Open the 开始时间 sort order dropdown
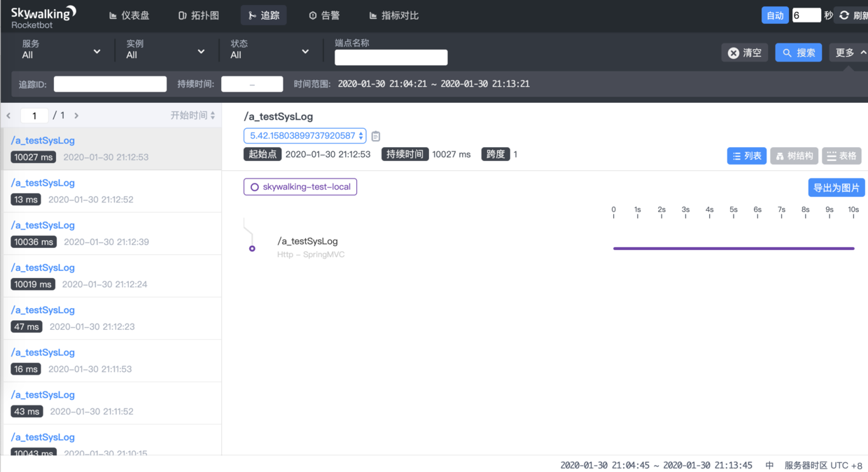The image size is (868, 472). pyautogui.click(x=193, y=115)
